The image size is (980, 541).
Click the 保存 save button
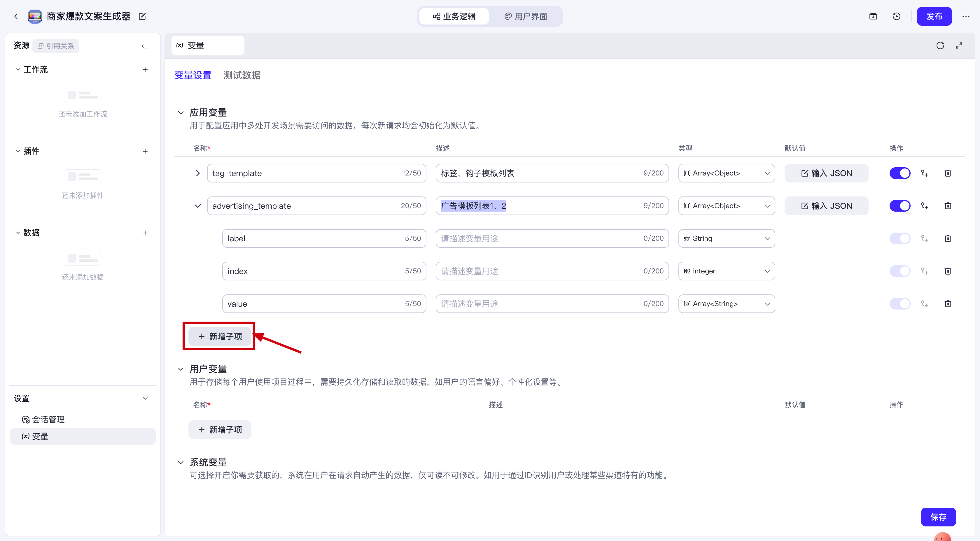coord(938,517)
